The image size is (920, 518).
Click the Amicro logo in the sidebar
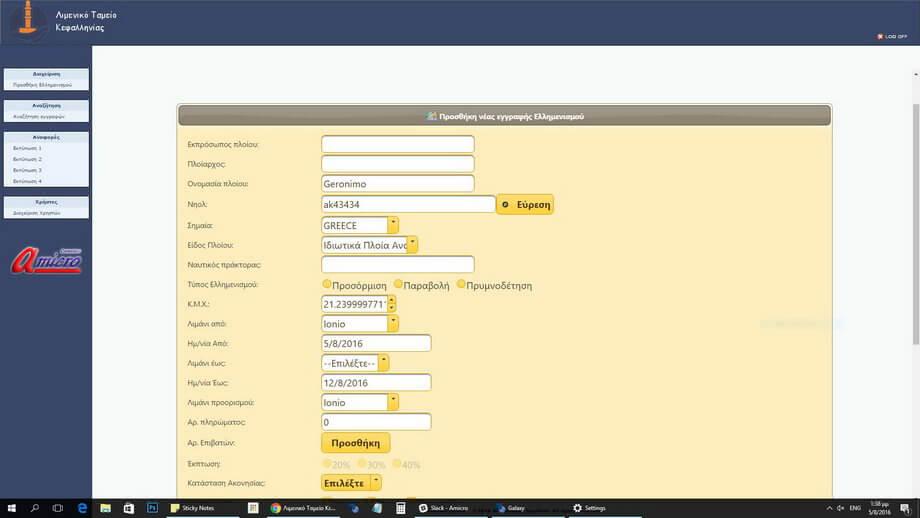pyautogui.click(x=45, y=261)
